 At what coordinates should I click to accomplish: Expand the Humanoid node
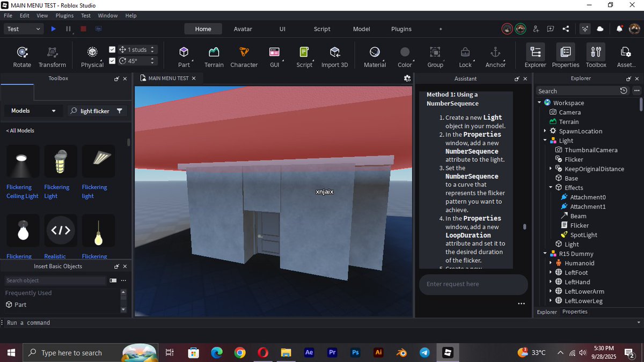coord(551,263)
